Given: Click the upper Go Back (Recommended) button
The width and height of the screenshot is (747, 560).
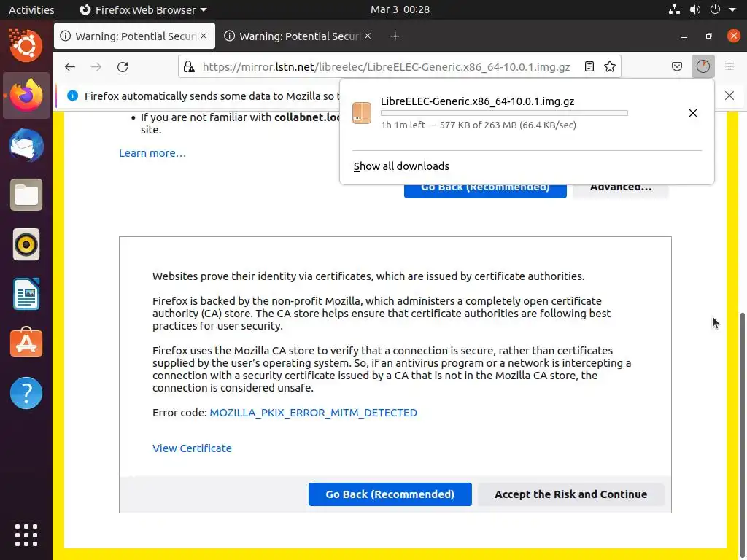Looking at the screenshot, I should pyautogui.click(x=485, y=190).
